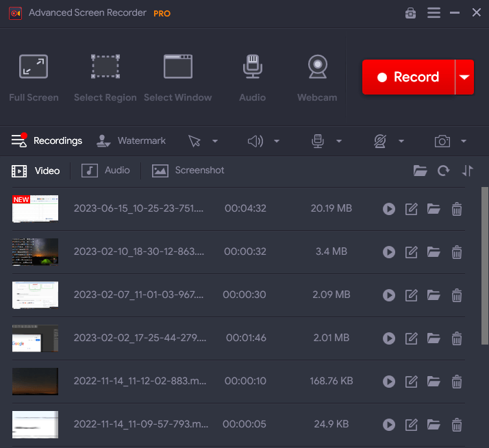Open the toolbox icon in title bar

(x=410, y=13)
